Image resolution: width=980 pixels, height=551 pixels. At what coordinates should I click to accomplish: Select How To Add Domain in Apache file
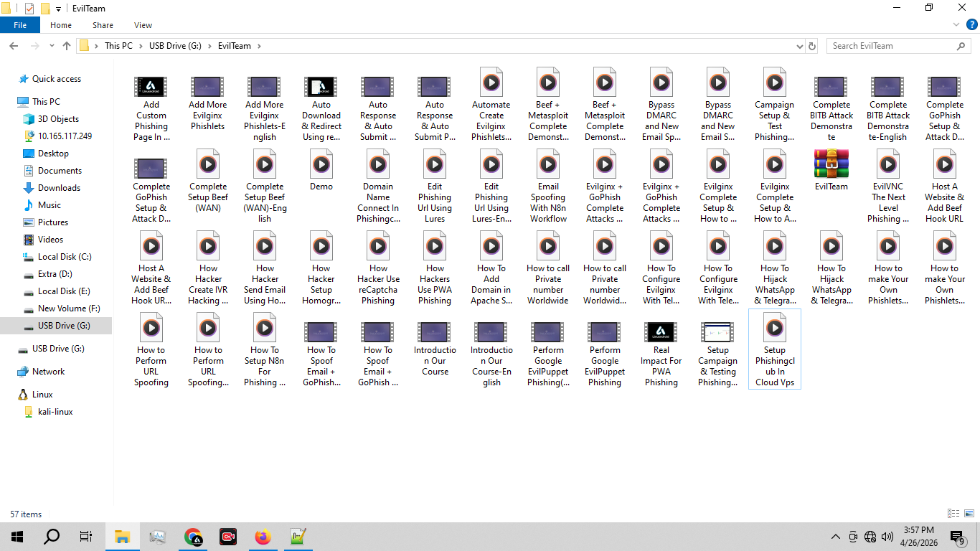point(491,268)
